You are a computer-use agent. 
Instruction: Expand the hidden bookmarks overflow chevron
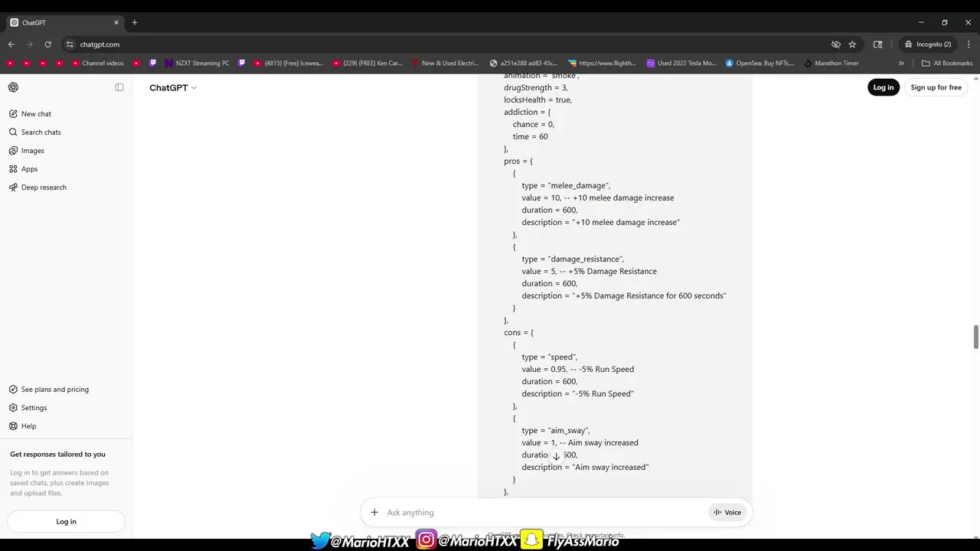point(901,64)
